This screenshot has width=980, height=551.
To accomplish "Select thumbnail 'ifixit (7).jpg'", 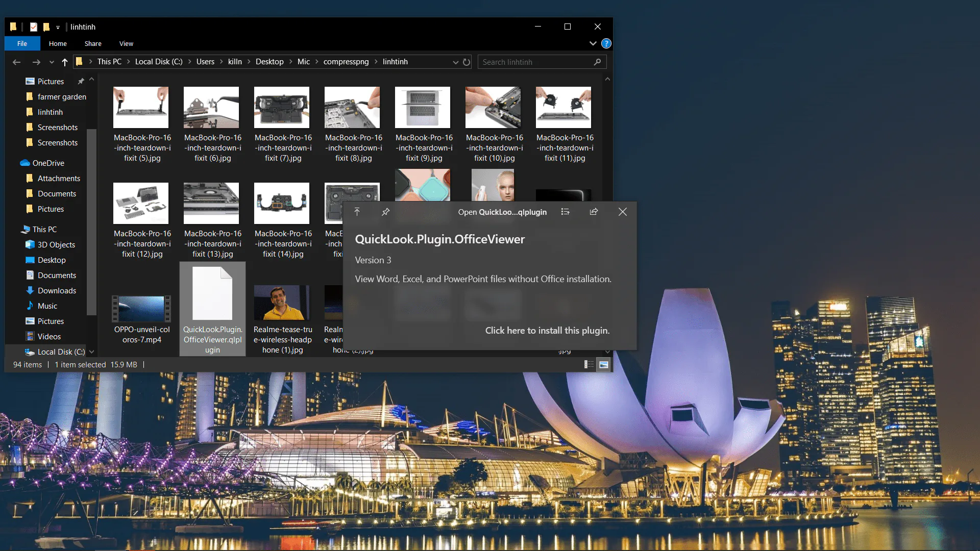I will click(282, 107).
